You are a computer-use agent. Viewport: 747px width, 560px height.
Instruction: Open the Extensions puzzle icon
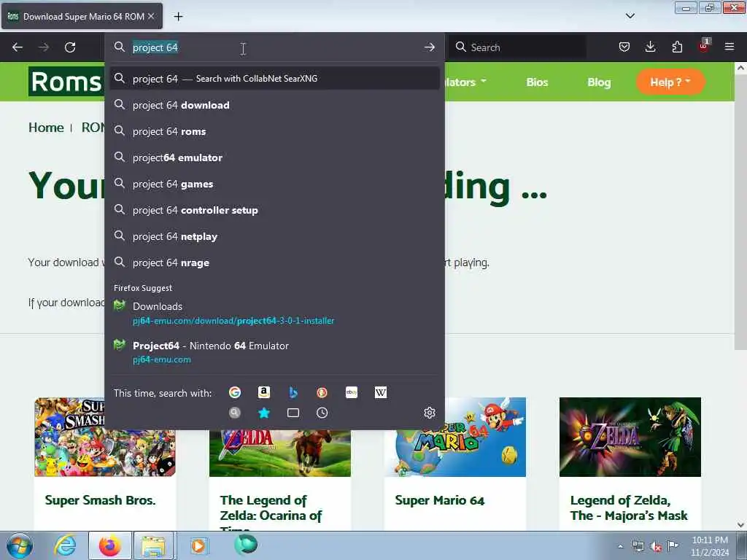pyautogui.click(x=677, y=47)
